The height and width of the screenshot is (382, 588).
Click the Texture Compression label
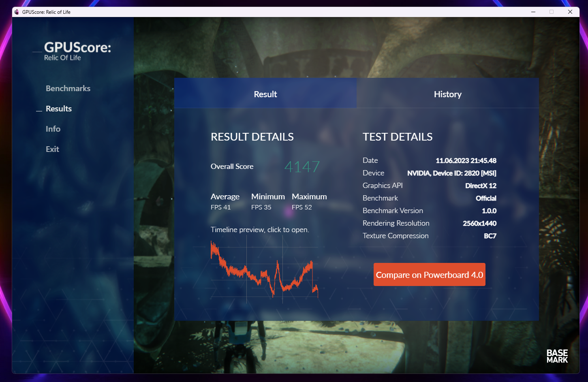tap(396, 236)
